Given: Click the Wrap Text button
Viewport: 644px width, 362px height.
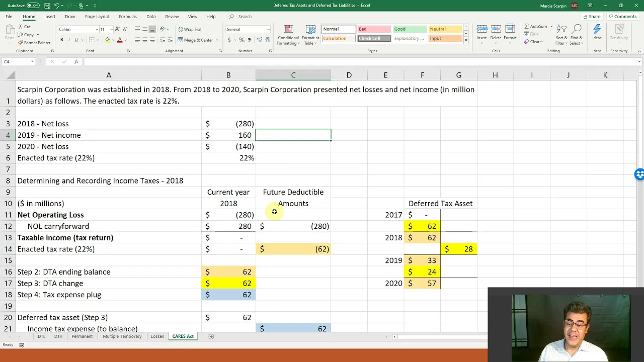Looking at the screenshot, I should 190,29.
